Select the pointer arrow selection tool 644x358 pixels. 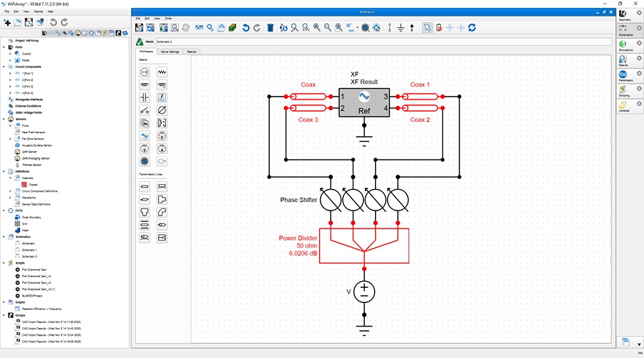tap(428, 27)
